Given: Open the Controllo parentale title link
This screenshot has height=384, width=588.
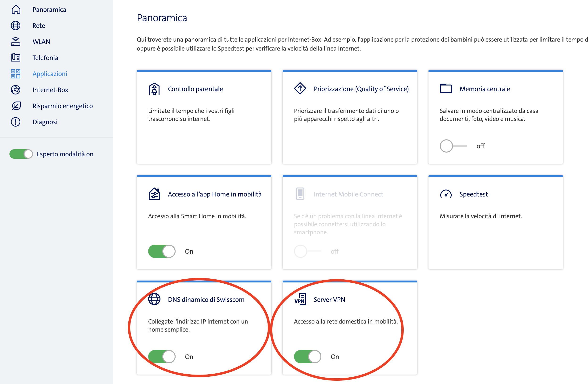Looking at the screenshot, I should coord(195,89).
